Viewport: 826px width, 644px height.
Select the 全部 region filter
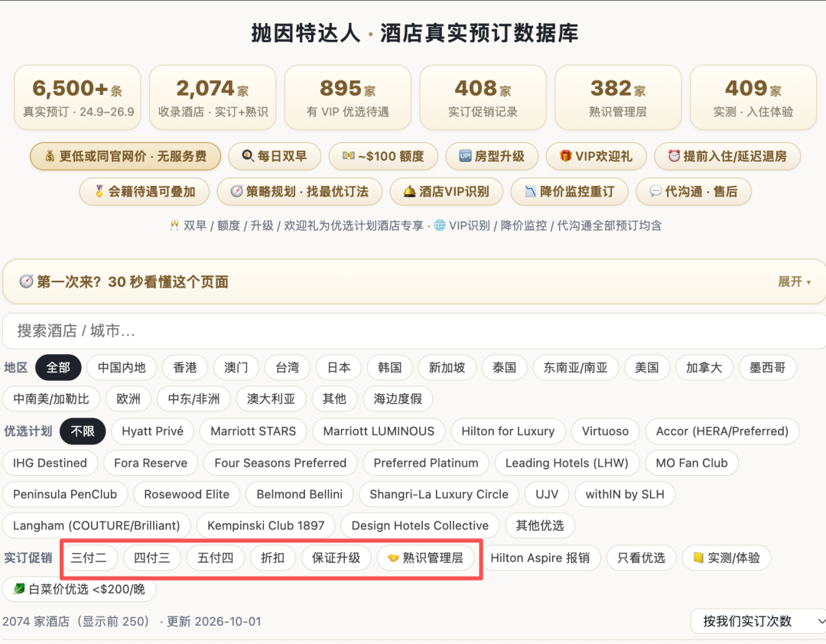tap(58, 367)
